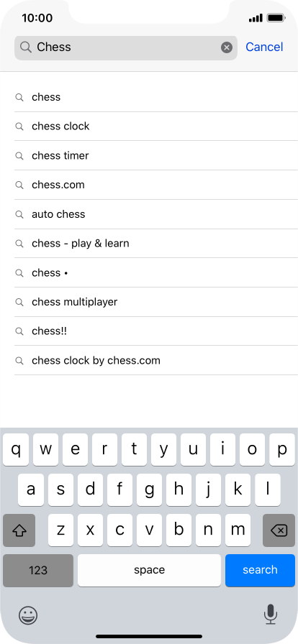Select the "chess timer" suggestion
This screenshot has height=644, width=298.
pos(156,156)
